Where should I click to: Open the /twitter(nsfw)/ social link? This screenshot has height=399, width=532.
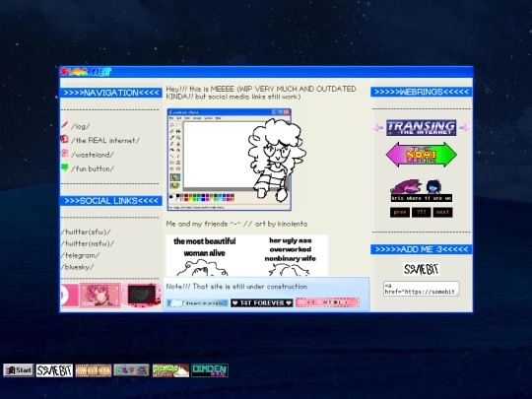88,243
